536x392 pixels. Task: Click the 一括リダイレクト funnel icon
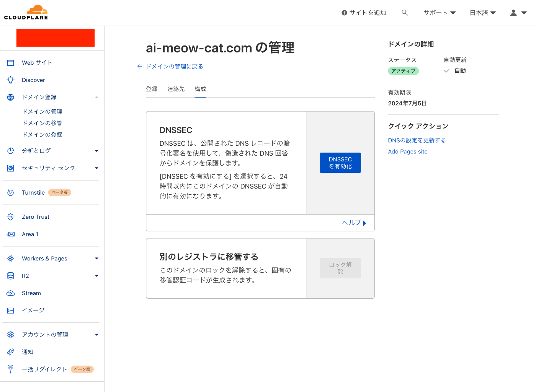(x=11, y=369)
